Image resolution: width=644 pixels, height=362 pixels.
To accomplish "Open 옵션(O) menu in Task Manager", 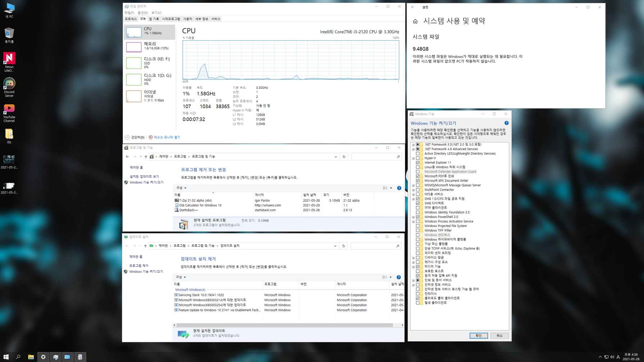I will [143, 13].
